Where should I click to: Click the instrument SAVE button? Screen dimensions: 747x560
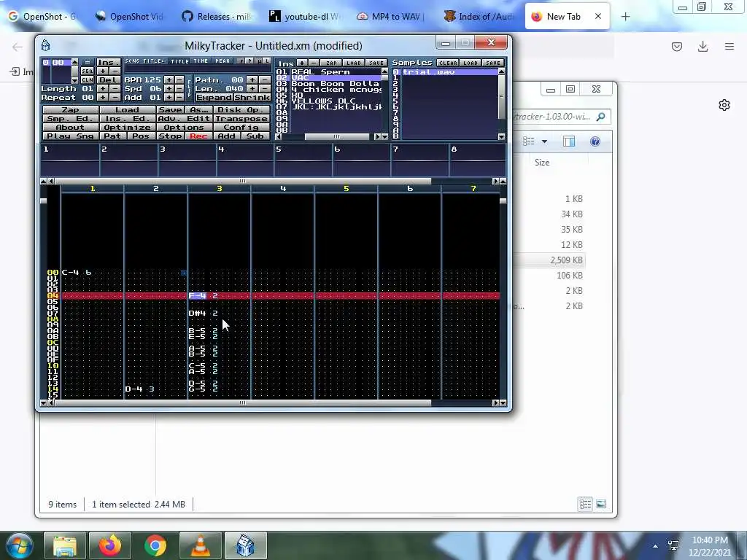tap(376, 63)
